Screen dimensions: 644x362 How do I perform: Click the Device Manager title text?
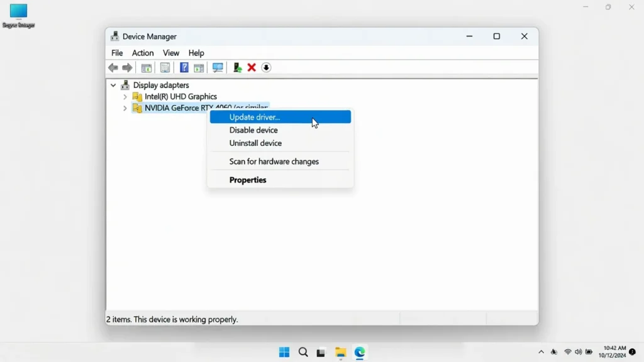point(150,36)
